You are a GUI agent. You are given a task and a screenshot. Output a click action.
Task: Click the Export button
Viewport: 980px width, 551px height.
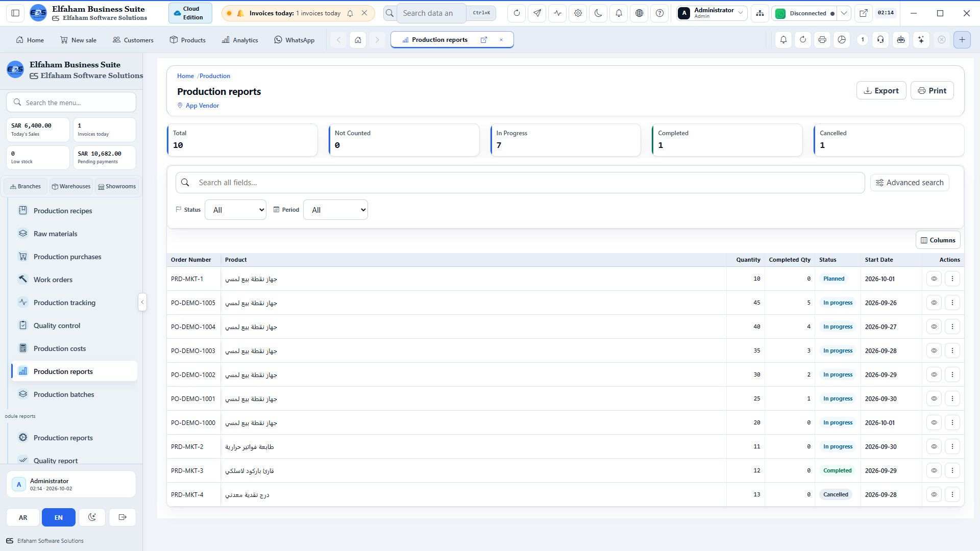(x=881, y=90)
